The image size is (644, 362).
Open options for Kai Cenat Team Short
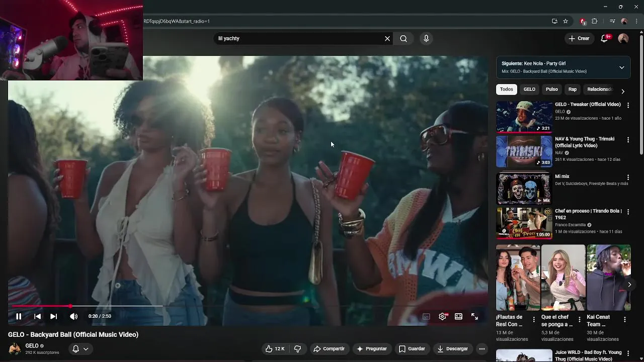click(625, 319)
